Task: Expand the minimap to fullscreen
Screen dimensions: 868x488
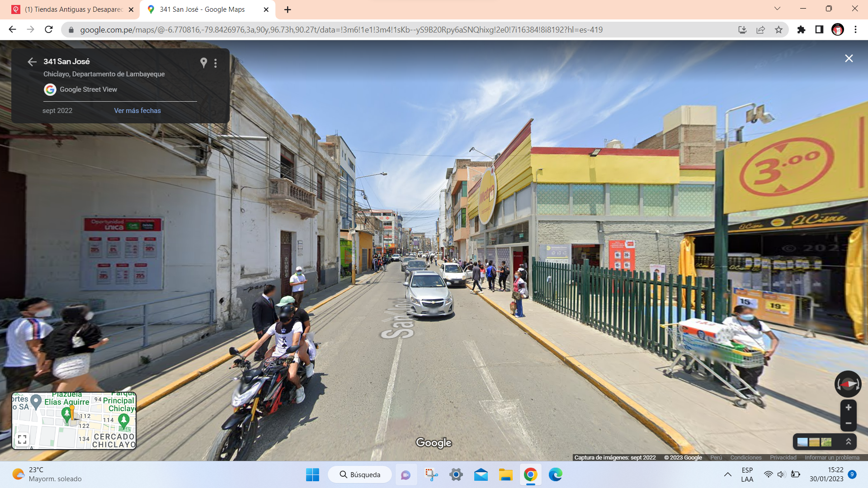Action: (22, 439)
